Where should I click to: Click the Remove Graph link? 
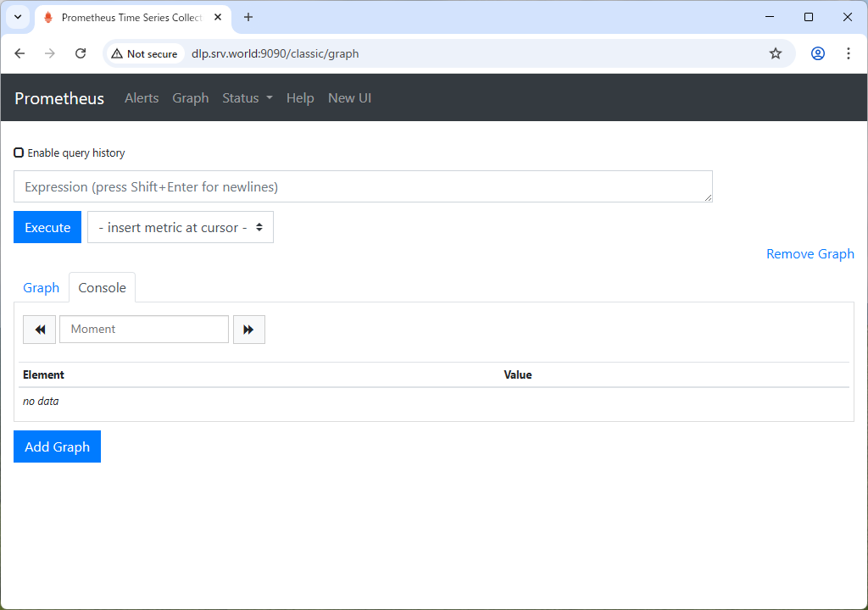[810, 254]
